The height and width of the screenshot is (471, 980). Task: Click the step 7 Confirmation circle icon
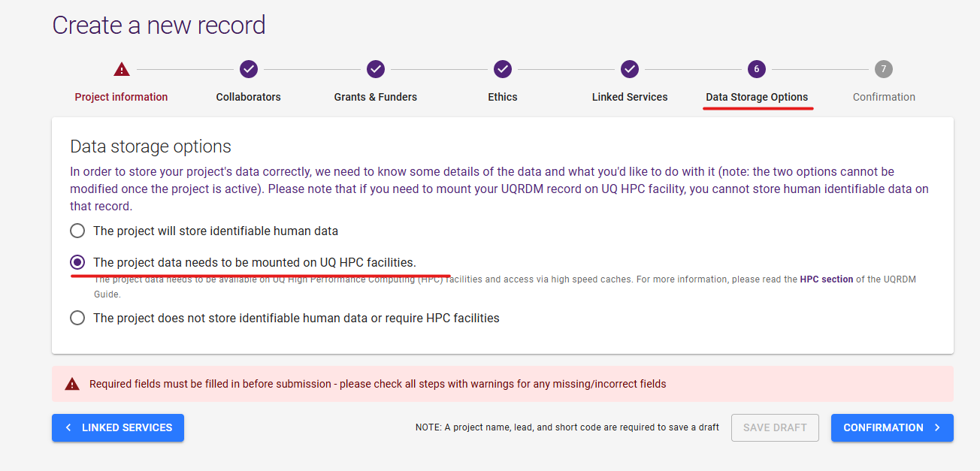click(884, 70)
